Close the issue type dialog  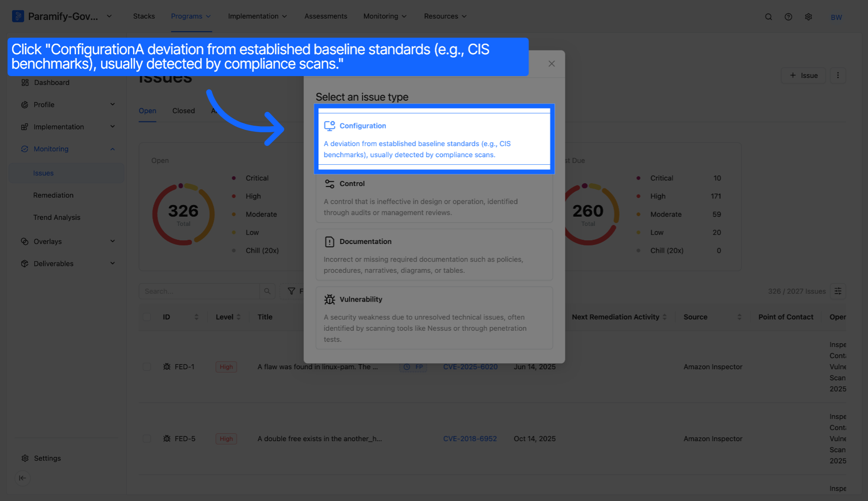click(x=551, y=64)
